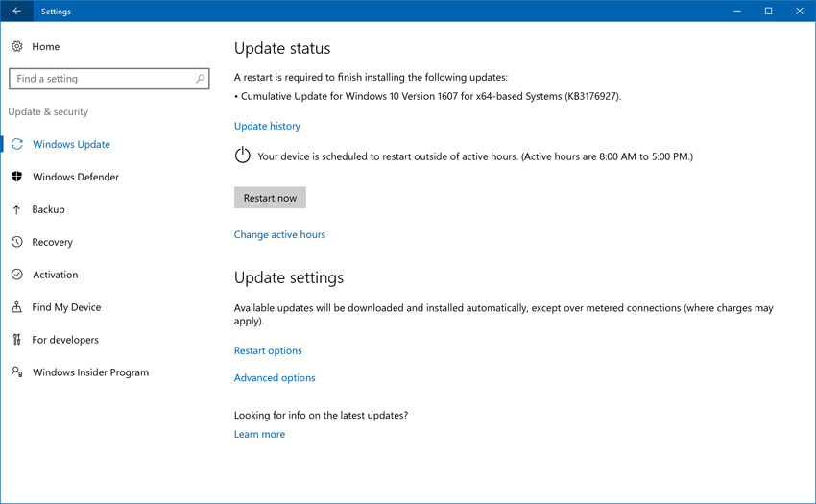The image size is (816, 504).
Task: Open the Home settings page
Action: (x=46, y=46)
